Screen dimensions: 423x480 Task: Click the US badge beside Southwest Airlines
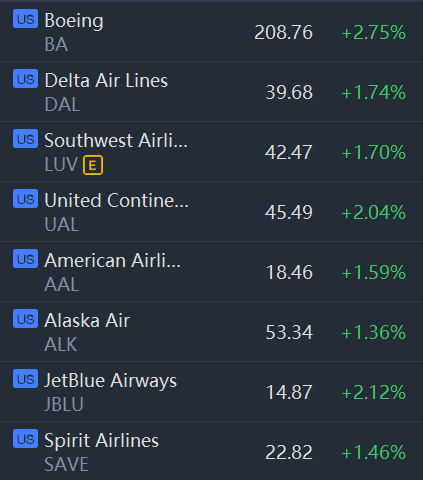pyautogui.click(x=25, y=139)
